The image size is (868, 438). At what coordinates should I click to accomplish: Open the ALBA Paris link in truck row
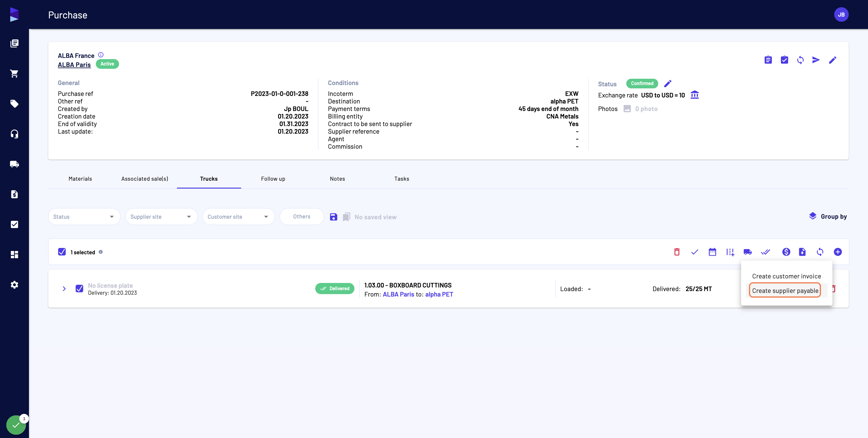pos(398,294)
